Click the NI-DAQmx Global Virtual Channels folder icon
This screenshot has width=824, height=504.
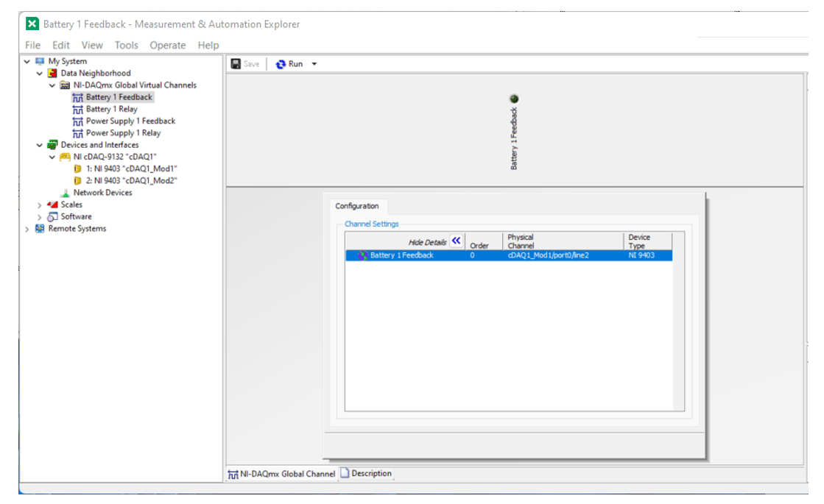pos(65,85)
